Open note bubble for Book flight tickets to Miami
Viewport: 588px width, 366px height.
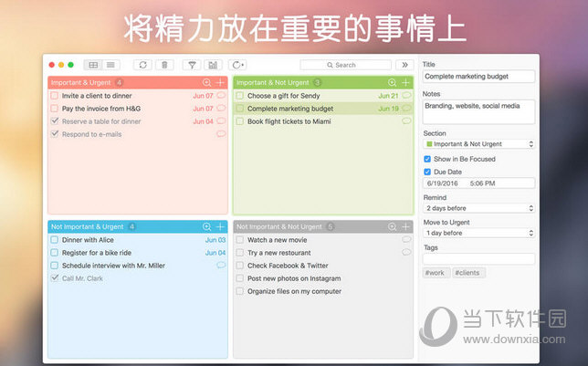coord(406,120)
